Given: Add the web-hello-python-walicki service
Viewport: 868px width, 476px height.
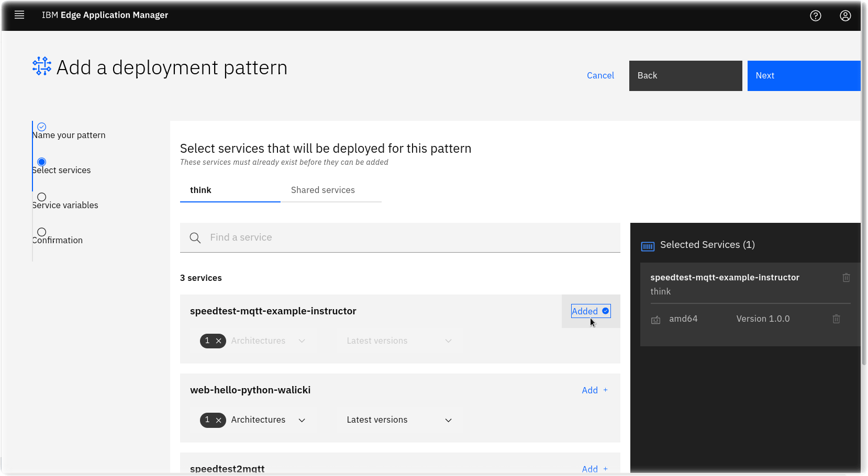Looking at the screenshot, I should [595, 390].
